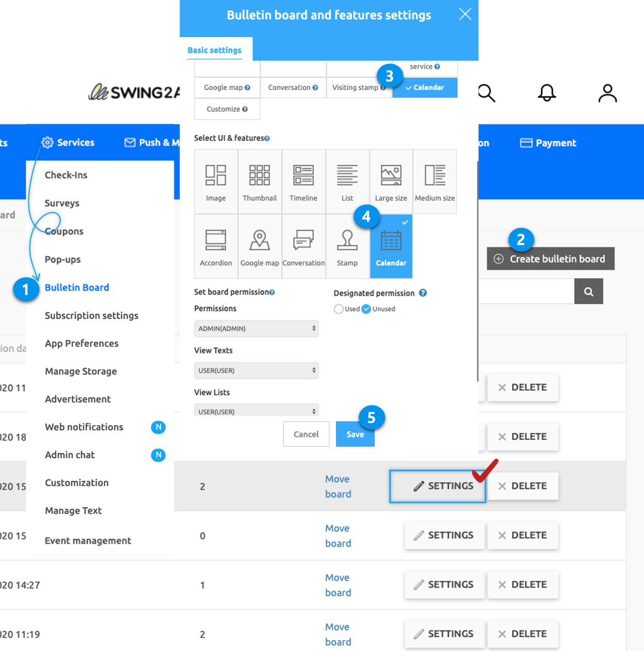
Task: Toggle the selected Calendar service option
Action: click(425, 88)
